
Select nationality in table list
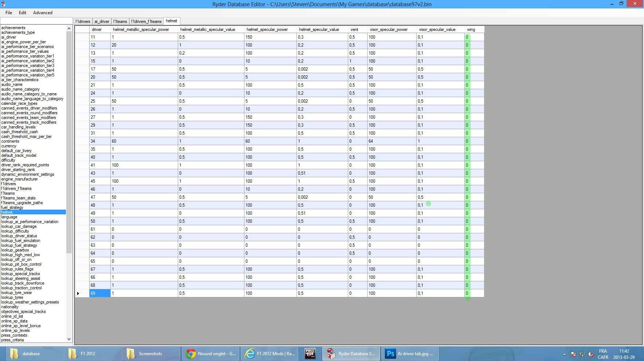(9, 307)
